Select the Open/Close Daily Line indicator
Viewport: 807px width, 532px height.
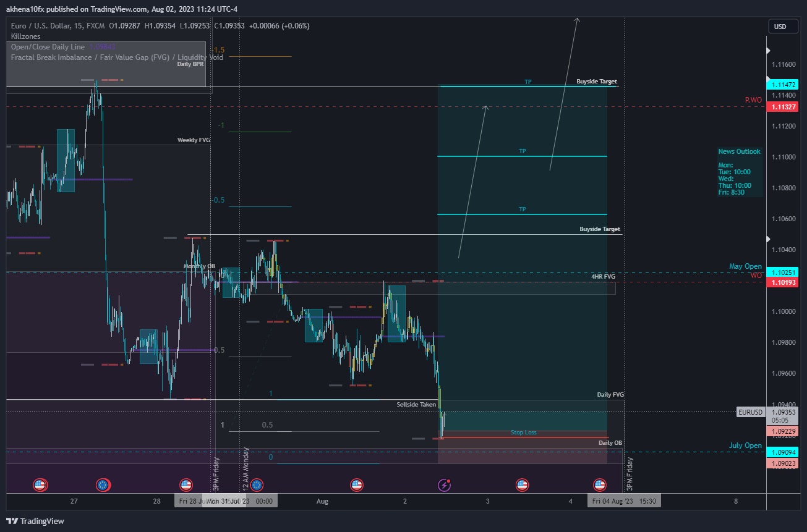[x=48, y=47]
